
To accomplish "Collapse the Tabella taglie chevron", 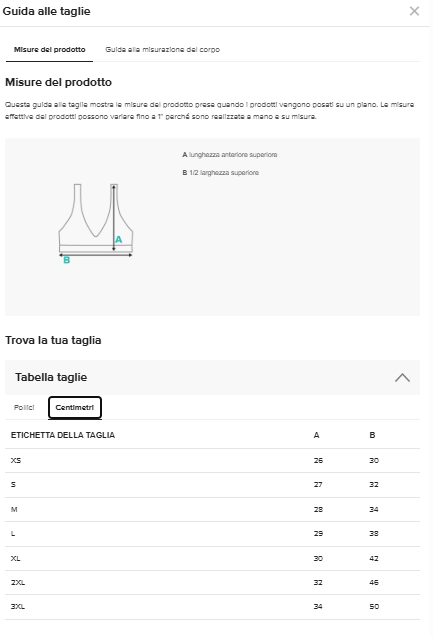I will click(402, 378).
